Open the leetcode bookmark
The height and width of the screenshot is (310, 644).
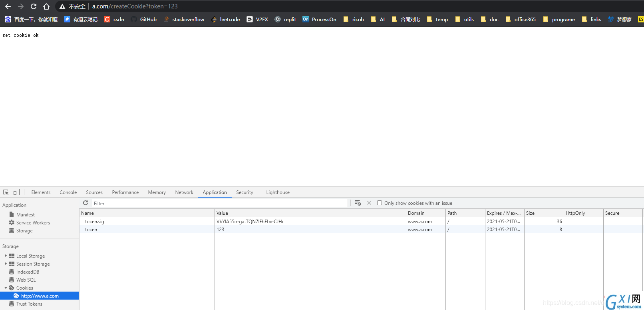(x=226, y=19)
